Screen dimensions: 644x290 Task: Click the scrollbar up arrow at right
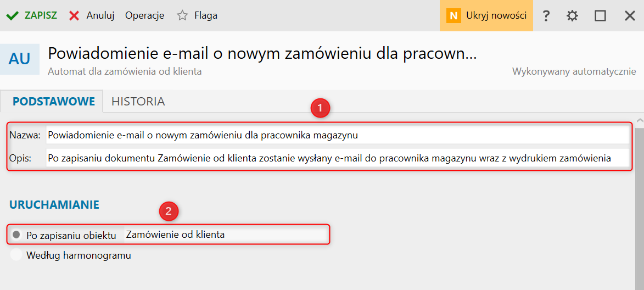(x=640, y=121)
